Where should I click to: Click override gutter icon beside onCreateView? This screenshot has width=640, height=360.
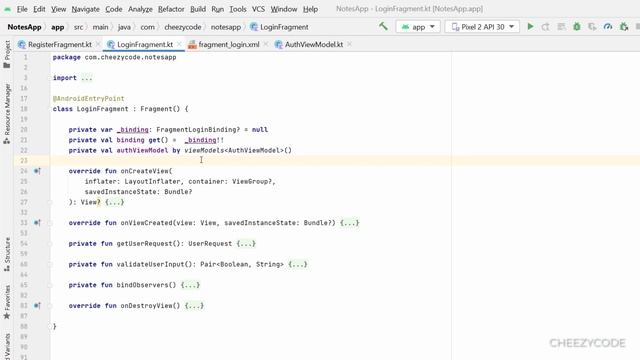37,171
